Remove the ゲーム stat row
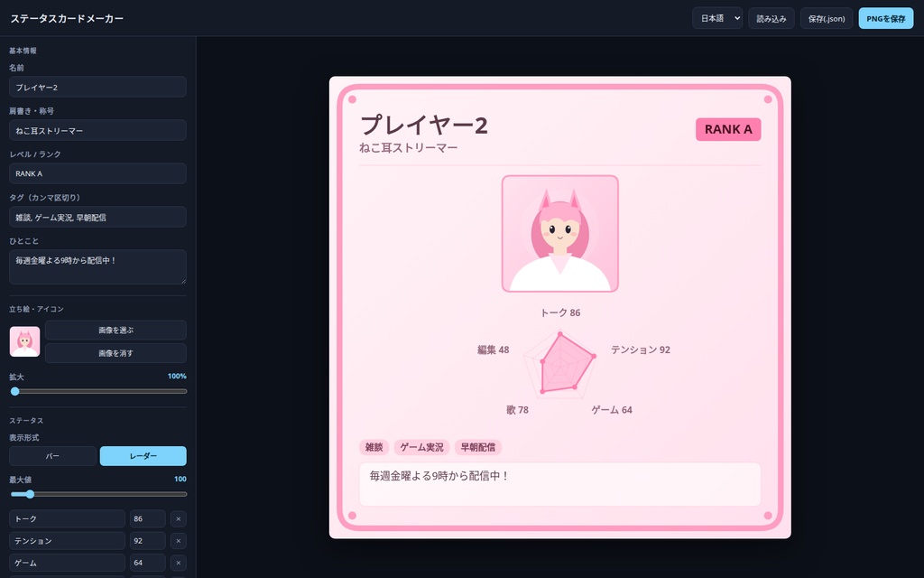The image size is (924, 578). point(179,563)
